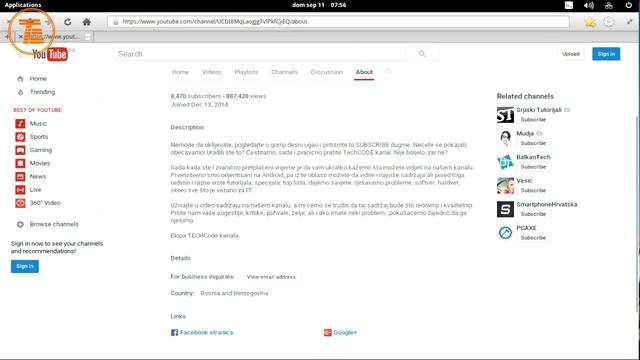The width and height of the screenshot is (640, 360).
Task: Reload the page with the refresh icon
Action: (68, 22)
